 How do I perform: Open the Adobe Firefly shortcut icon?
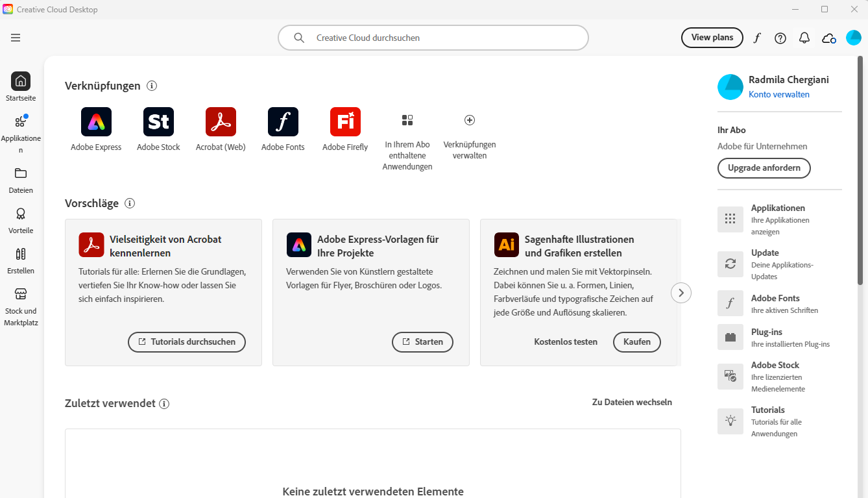[345, 122]
